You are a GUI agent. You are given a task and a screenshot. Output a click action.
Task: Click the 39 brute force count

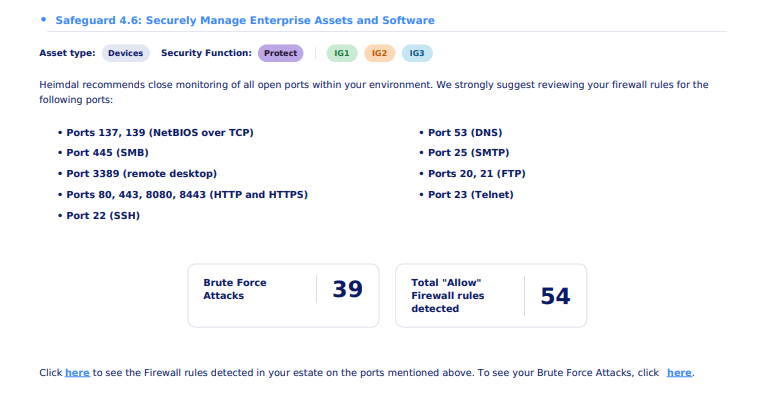[347, 289]
